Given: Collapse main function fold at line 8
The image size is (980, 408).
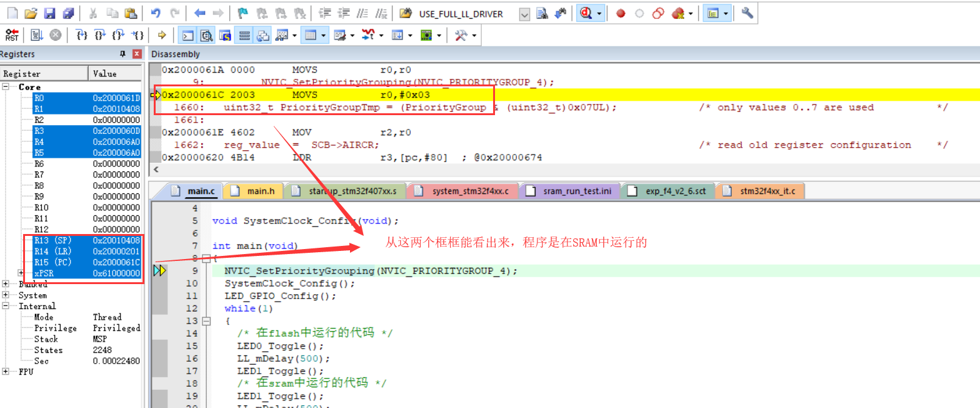Looking at the screenshot, I should pos(206,258).
